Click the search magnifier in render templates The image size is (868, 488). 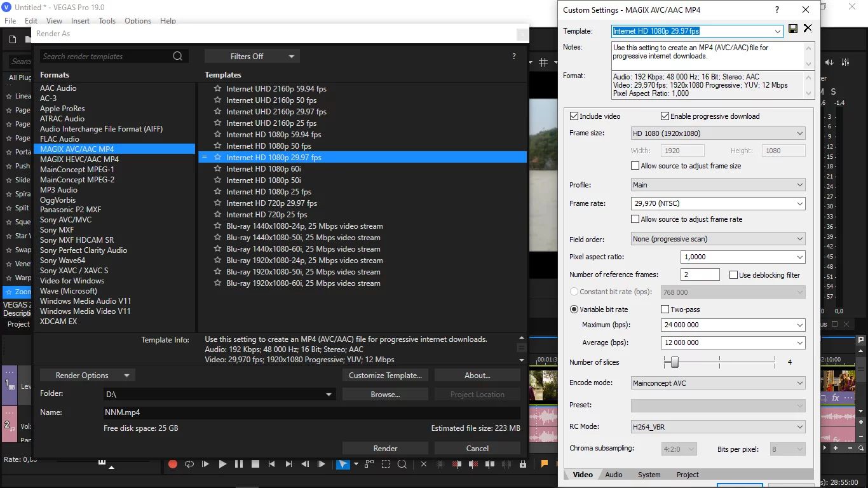[178, 57]
